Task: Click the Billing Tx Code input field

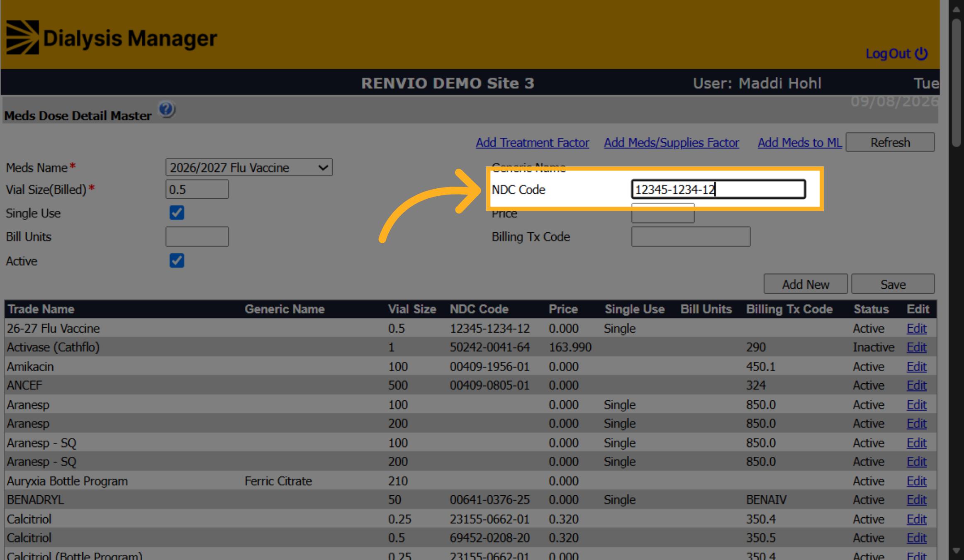Action: click(691, 237)
